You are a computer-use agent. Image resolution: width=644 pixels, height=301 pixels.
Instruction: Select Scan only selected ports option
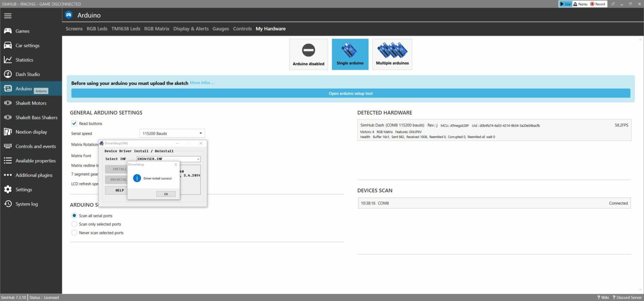(x=75, y=224)
